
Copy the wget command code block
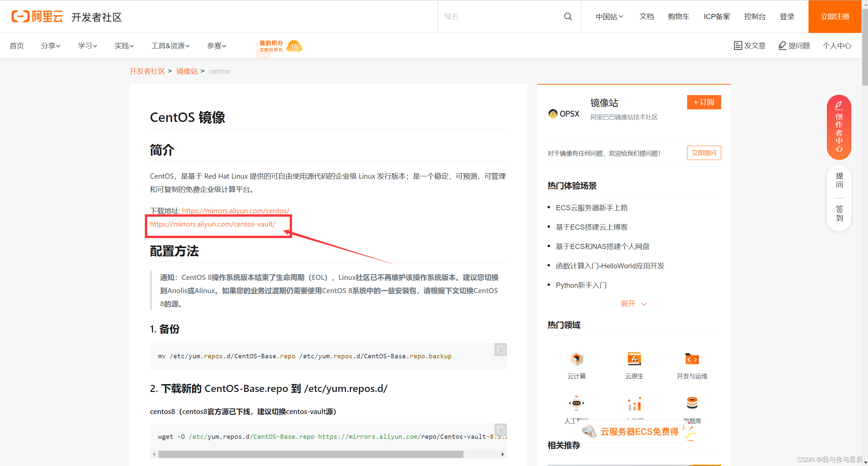(500, 430)
